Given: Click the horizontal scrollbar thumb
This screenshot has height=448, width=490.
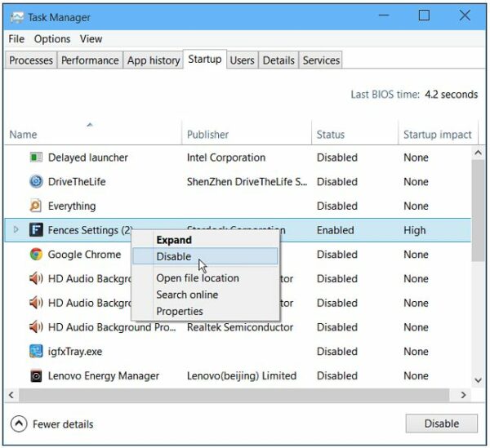Looking at the screenshot, I should [x=234, y=395].
